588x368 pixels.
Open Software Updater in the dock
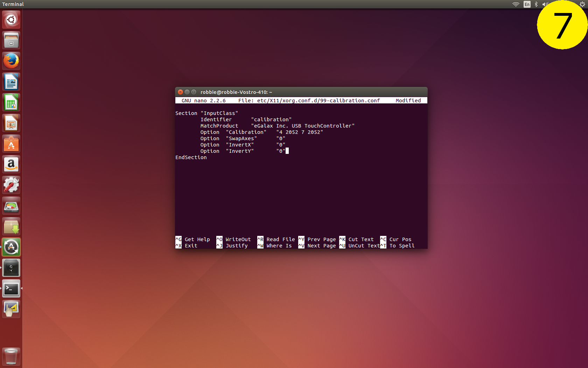click(11, 247)
